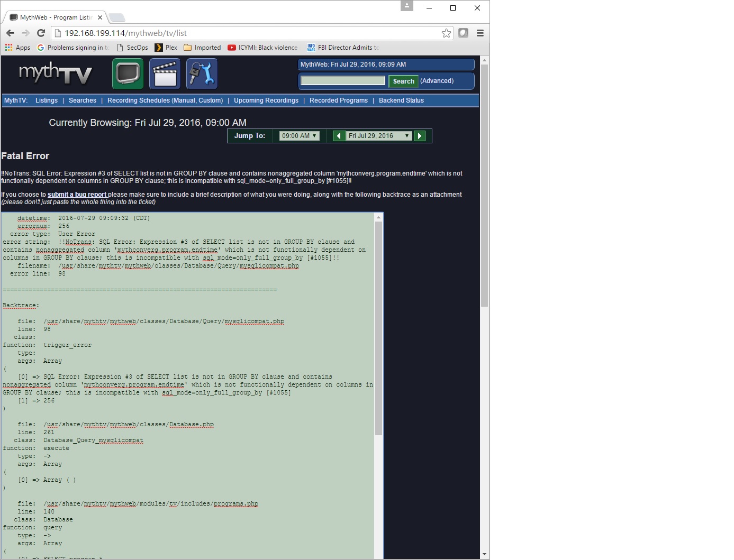Click the MythWeb search input field
The width and height of the screenshot is (734, 560).
click(x=343, y=80)
